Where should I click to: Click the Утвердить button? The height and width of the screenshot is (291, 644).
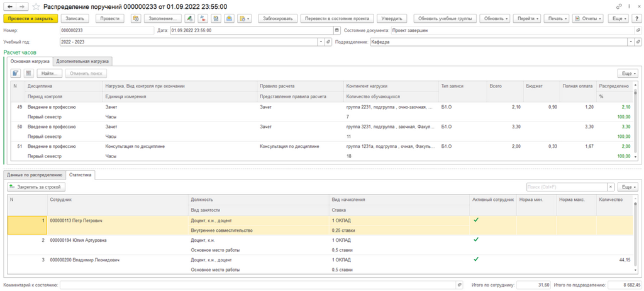392,18
